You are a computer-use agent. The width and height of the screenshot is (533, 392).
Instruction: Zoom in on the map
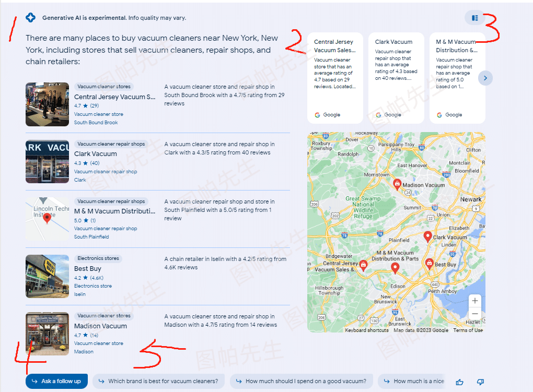pos(475,301)
